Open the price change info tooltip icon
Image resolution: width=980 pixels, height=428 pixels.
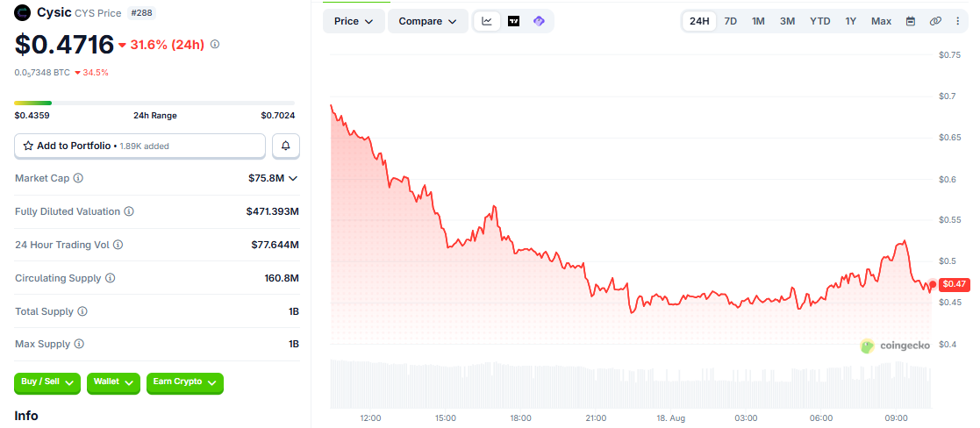click(215, 45)
